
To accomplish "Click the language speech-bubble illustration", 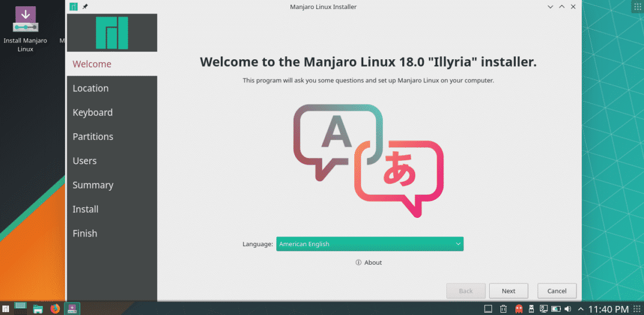I will point(368,160).
